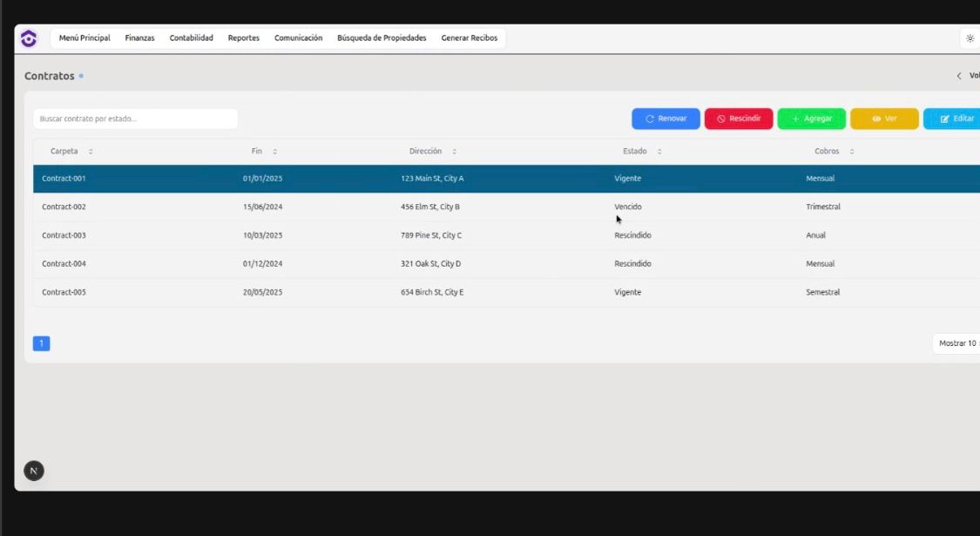Click the Next.js N badge icon
The height and width of the screenshot is (536, 980).
coord(34,471)
